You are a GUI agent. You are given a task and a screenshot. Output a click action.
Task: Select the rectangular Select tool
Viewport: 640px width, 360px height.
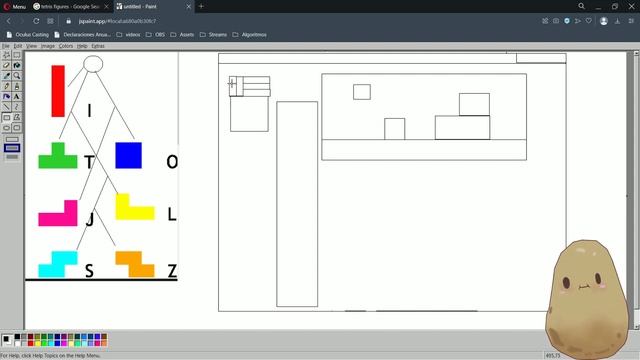[x=17, y=55]
